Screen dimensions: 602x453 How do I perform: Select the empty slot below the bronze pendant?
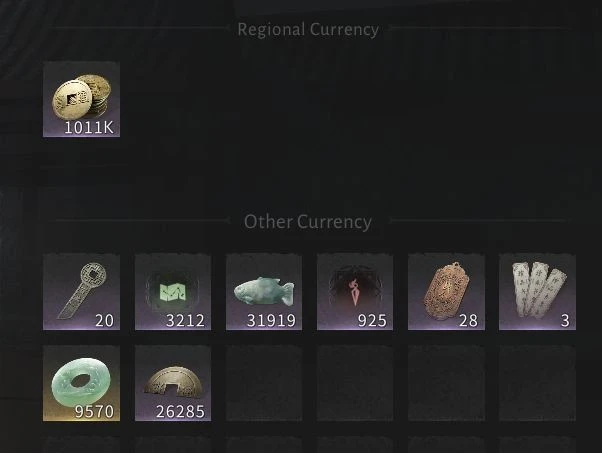tap(446, 383)
